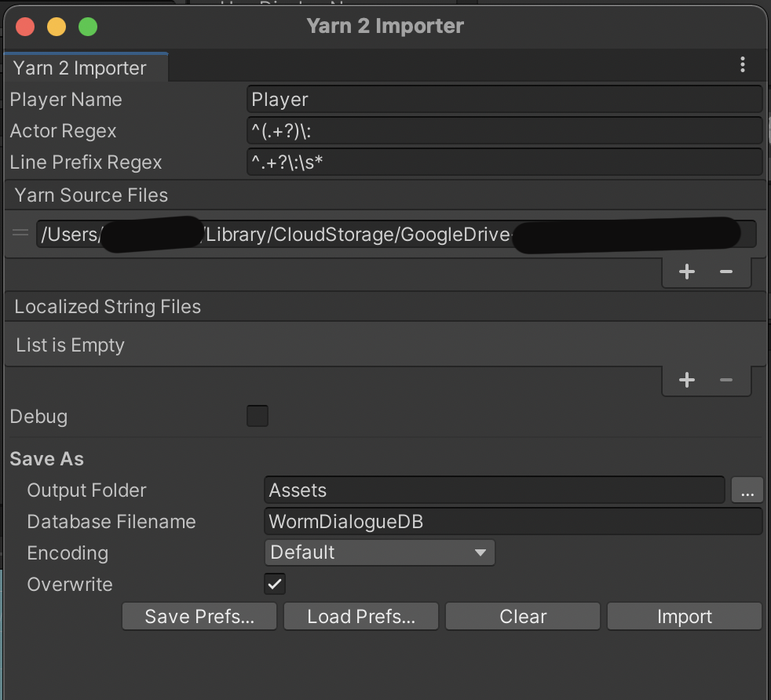
Task: Click the 'Debug' label
Action: [38, 417]
